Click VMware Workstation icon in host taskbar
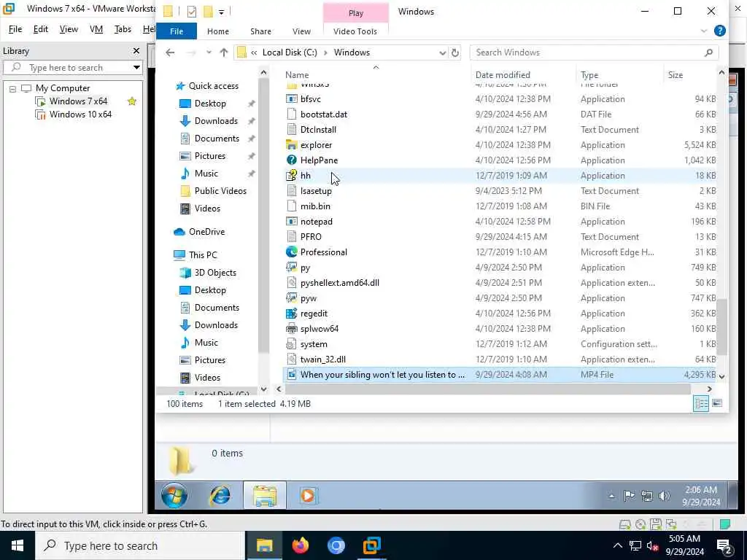The height and width of the screenshot is (560, 747). 371,545
